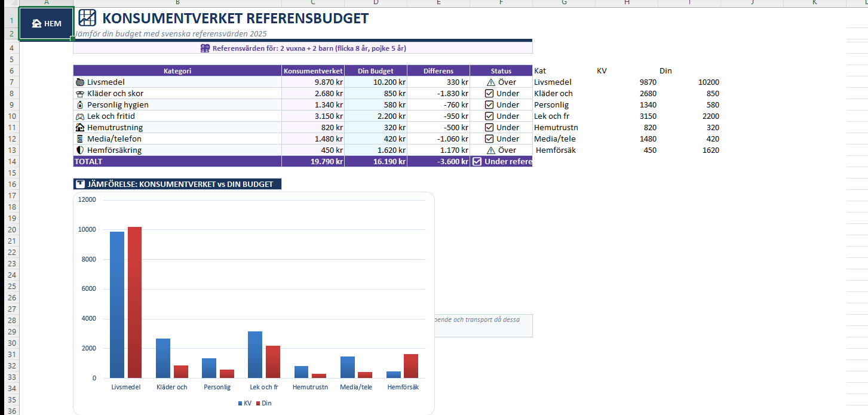Viewport: 868px width, 415px height.
Task: Click the family icon in the Referensvärden banner
Action: pos(206,48)
